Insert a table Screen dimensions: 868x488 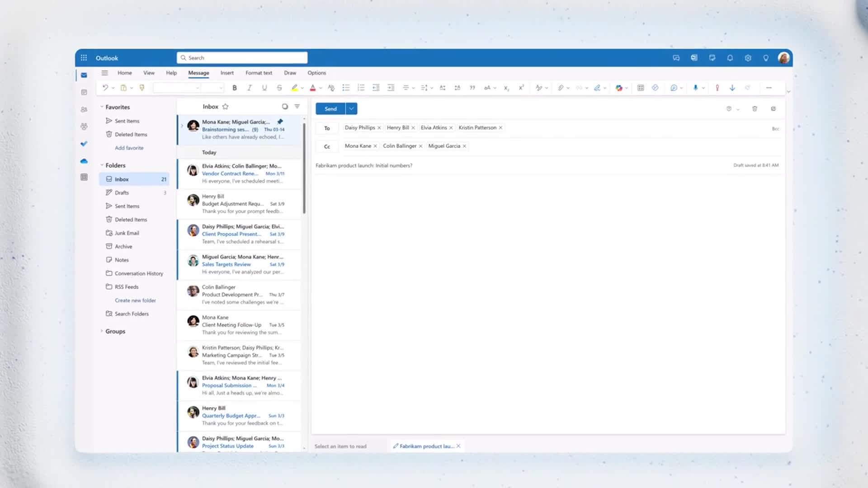click(641, 88)
